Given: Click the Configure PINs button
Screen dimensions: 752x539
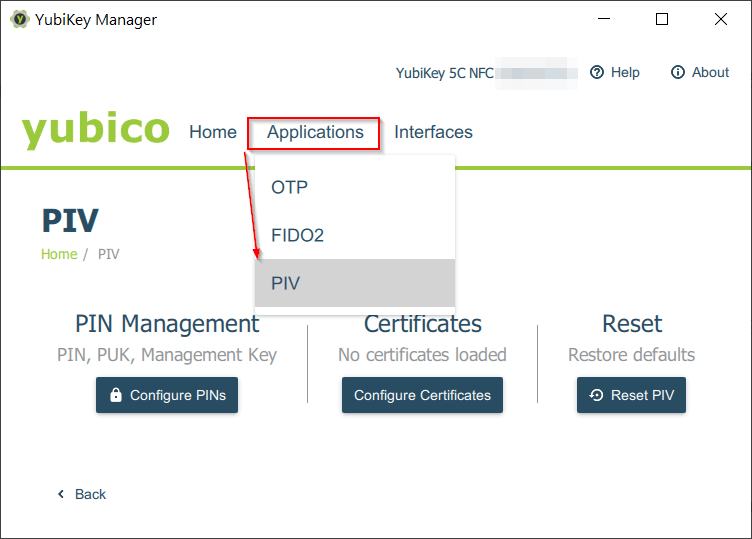Looking at the screenshot, I should click(167, 395).
